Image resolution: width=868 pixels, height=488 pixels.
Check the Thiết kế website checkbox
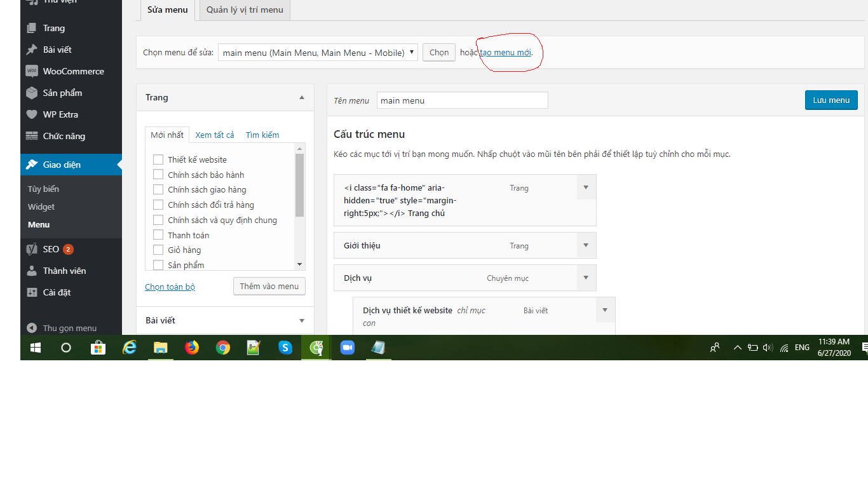pyautogui.click(x=158, y=159)
